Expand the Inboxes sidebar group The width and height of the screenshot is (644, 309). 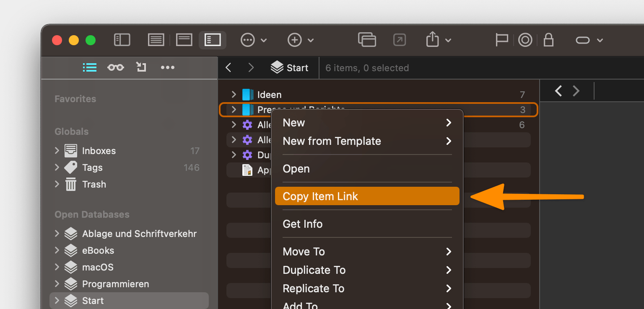point(57,150)
